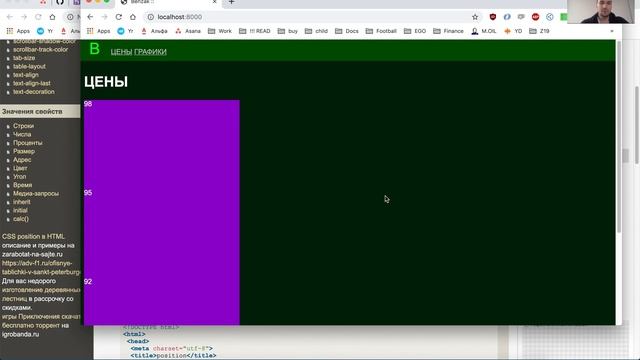640x360 pixels.
Task: Click the ЦЕНЫ page heading
Action: (x=106, y=82)
